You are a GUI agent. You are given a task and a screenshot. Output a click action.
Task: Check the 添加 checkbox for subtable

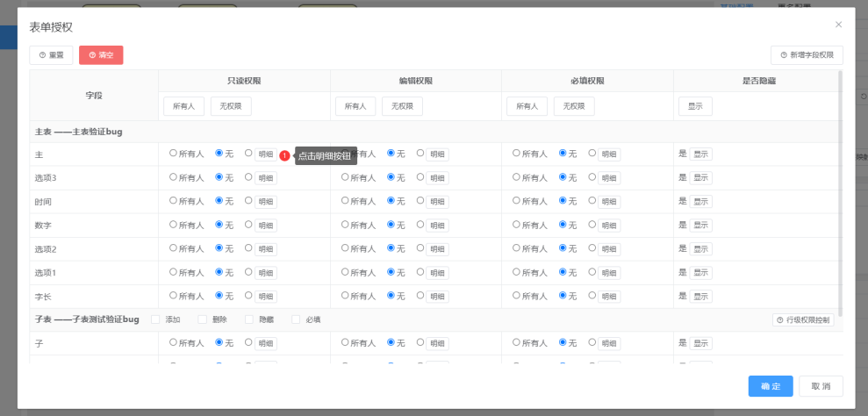[x=155, y=319]
